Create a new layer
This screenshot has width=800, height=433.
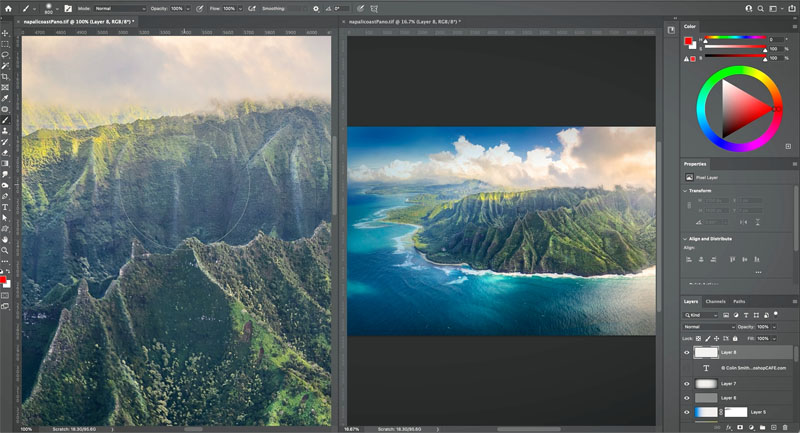point(773,427)
